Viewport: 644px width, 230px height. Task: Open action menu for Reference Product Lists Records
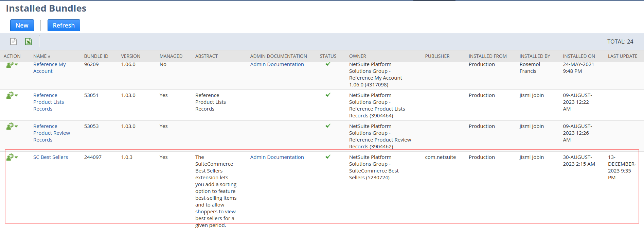[12, 95]
